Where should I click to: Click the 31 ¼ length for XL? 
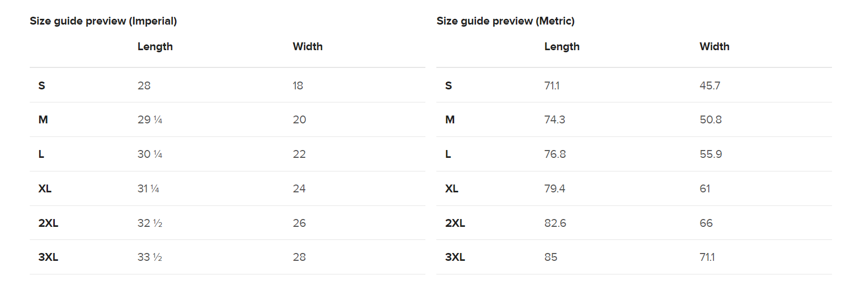click(x=148, y=189)
